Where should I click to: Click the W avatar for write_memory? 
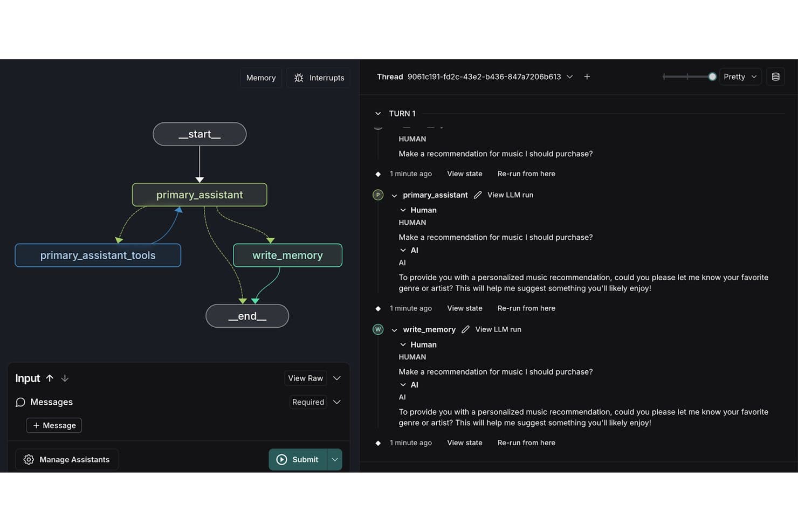[x=378, y=329]
